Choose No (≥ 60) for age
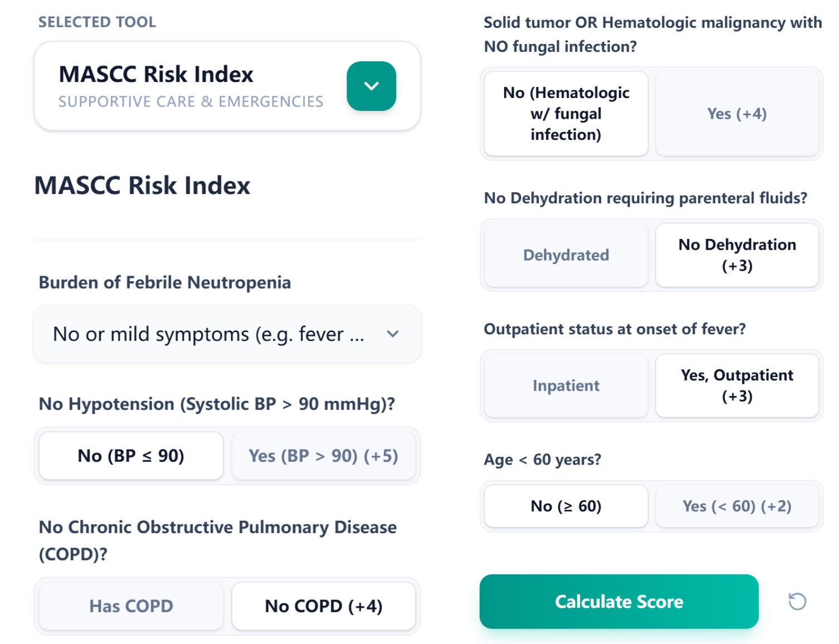The width and height of the screenshot is (839, 644). pyautogui.click(x=566, y=506)
